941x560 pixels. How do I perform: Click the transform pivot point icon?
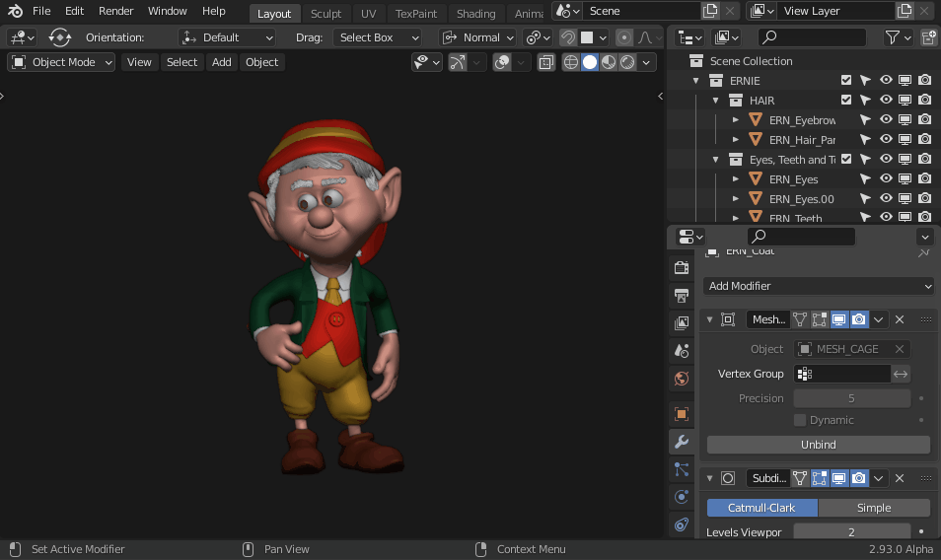(538, 37)
